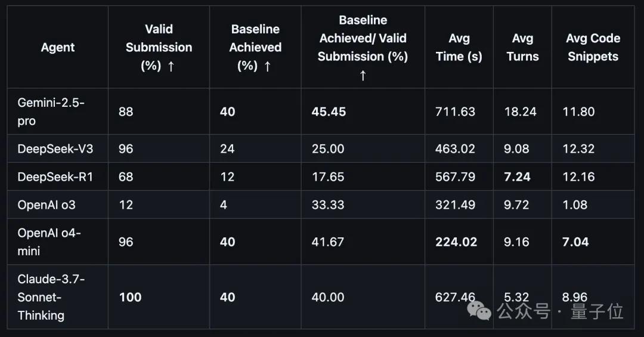Click the arrow below Baseline Achieved/ Valid Submission
This screenshot has height=337, width=644.
point(363,75)
